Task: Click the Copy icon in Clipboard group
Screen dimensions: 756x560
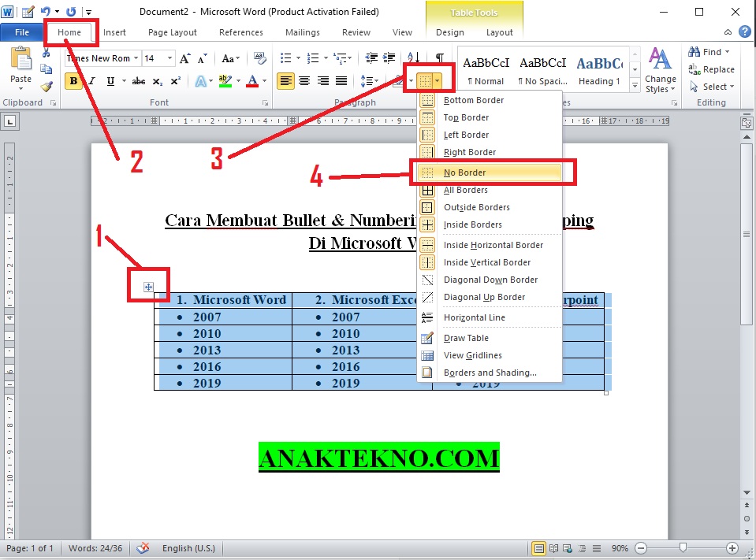Action: pyautogui.click(x=47, y=69)
